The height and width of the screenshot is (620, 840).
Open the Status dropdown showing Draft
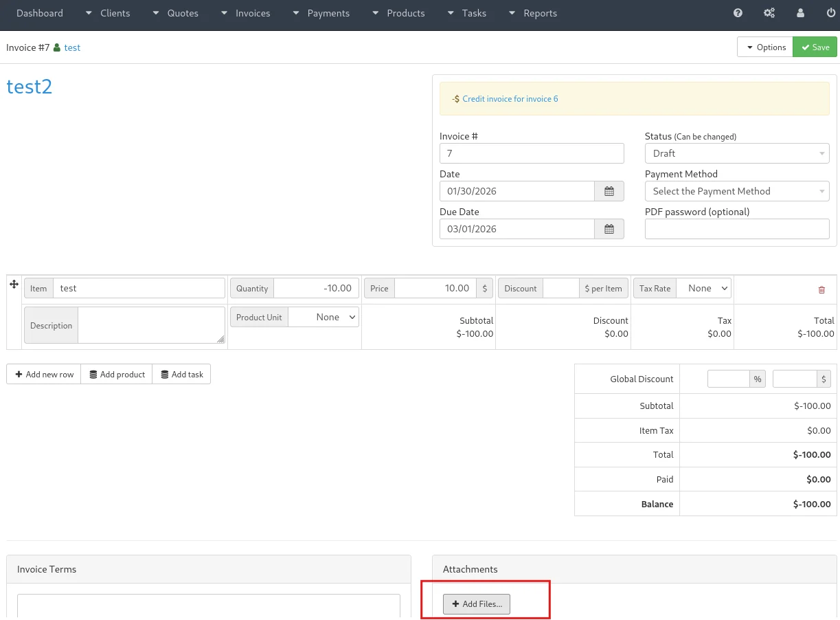[737, 153]
